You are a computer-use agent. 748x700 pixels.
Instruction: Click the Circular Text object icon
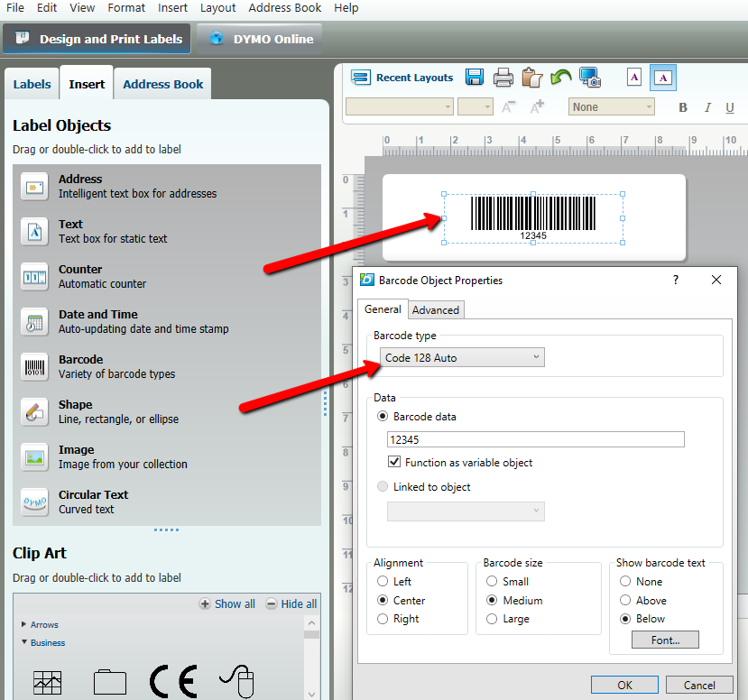pos(34,502)
